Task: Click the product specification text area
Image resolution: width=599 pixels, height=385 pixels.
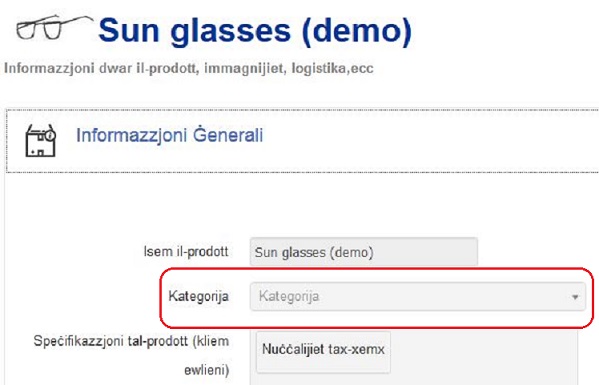Action: pos(414,358)
